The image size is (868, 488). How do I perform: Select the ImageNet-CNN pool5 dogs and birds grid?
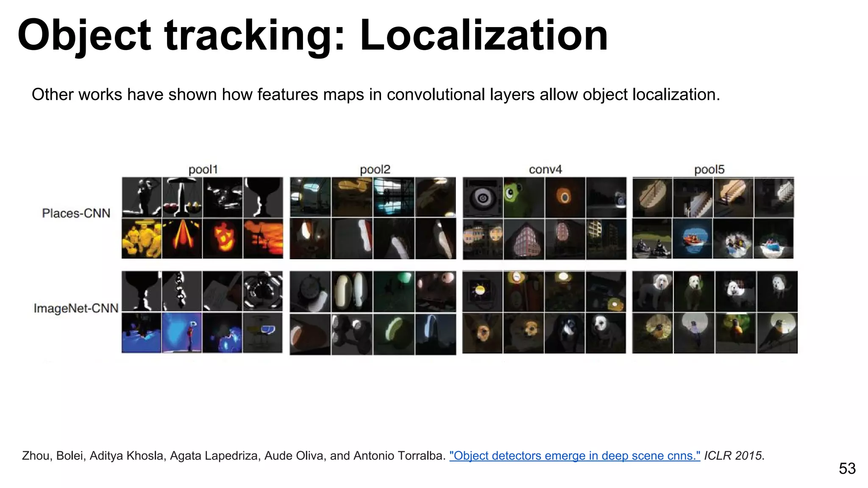[x=715, y=312]
